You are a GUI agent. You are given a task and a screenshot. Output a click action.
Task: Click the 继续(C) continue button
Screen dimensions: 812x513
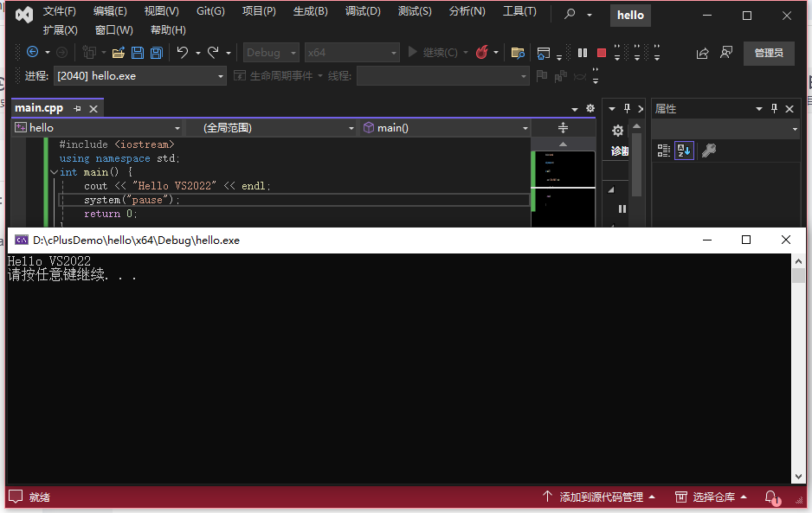[434, 52]
